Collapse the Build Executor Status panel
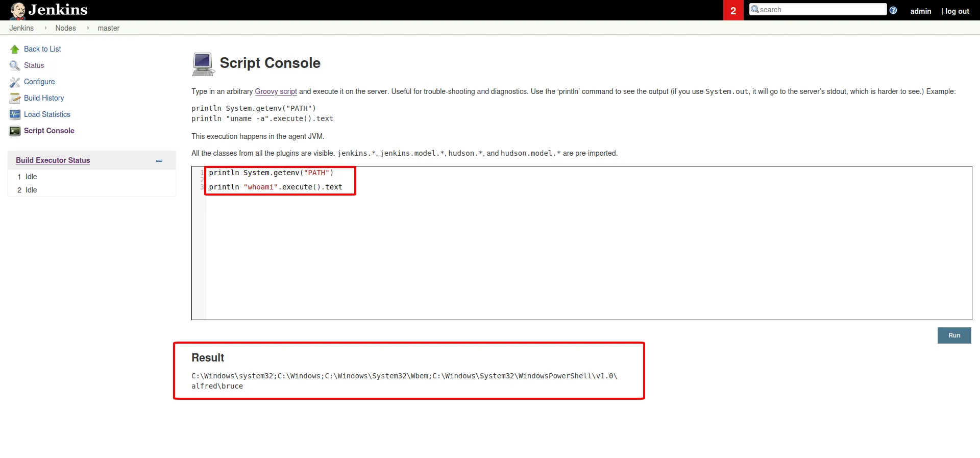The width and height of the screenshot is (980, 458). [x=159, y=161]
